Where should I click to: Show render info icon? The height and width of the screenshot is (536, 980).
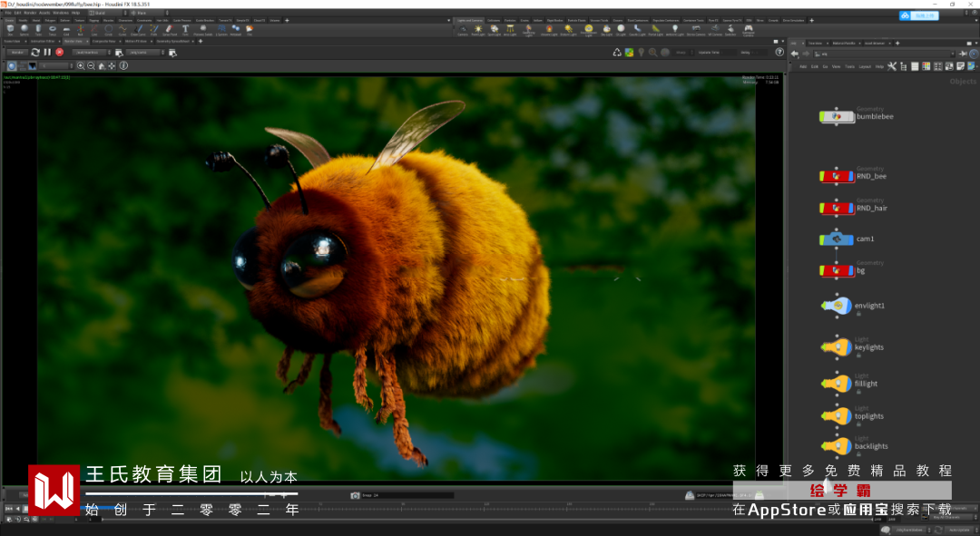(123, 65)
